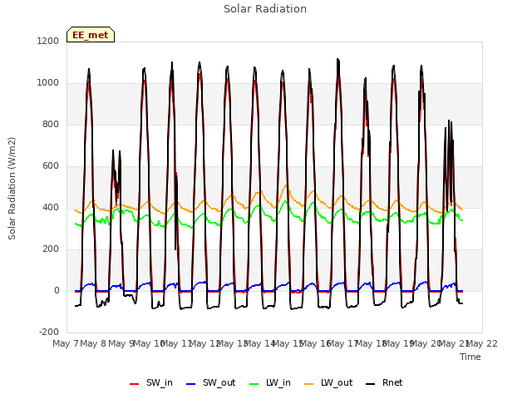Click the May 22 x-axis tick label

tap(482, 344)
